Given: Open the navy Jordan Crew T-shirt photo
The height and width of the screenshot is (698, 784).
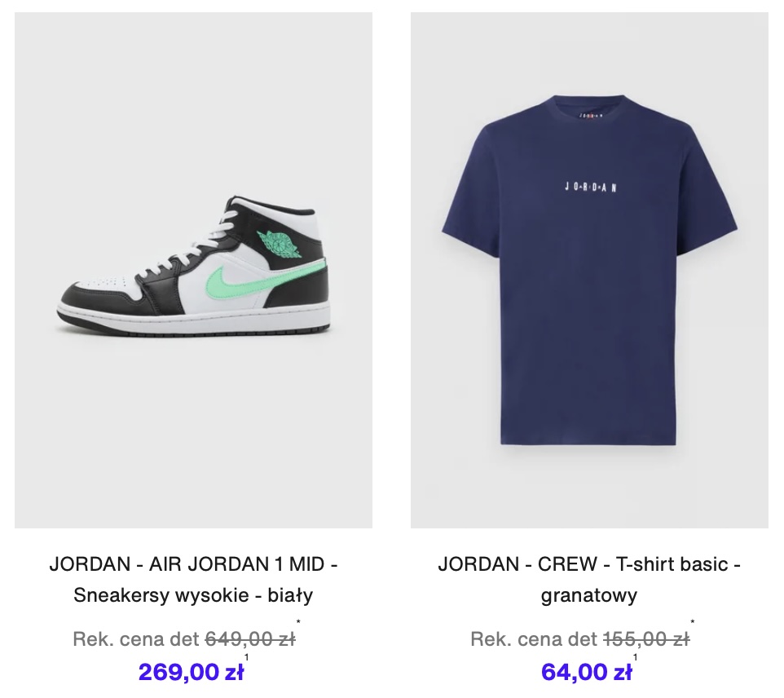Looking at the screenshot, I should (x=589, y=270).
